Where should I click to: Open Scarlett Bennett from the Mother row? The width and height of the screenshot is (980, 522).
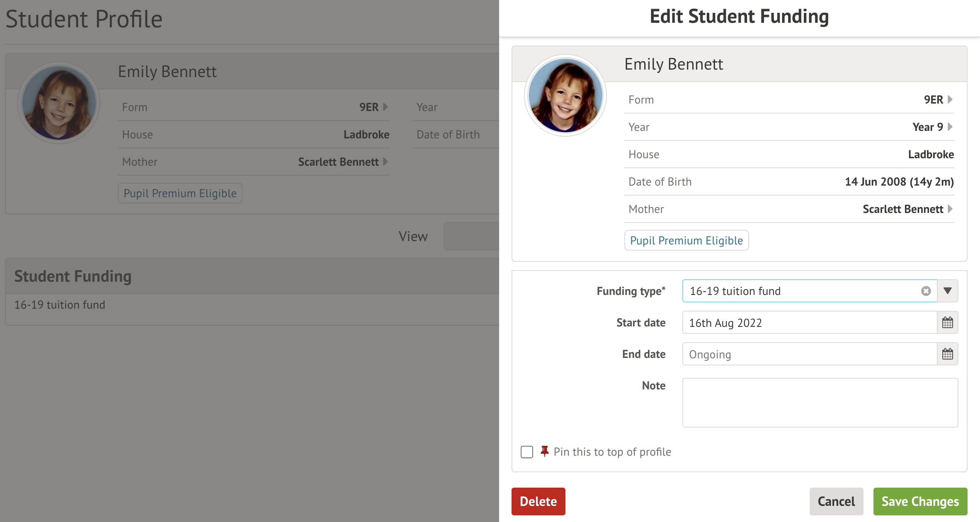click(902, 209)
